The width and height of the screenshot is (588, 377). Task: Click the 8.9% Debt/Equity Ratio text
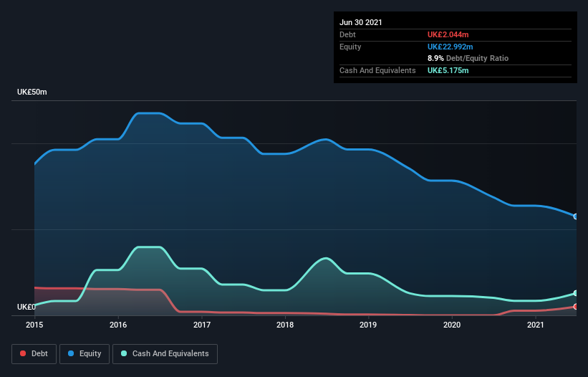pyautogui.click(x=468, y=59)
